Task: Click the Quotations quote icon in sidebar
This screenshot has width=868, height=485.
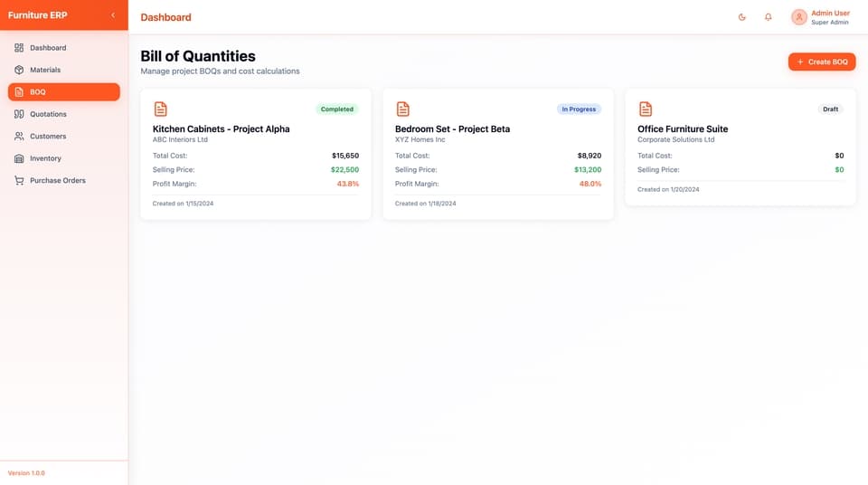Action: coord(19,114)
